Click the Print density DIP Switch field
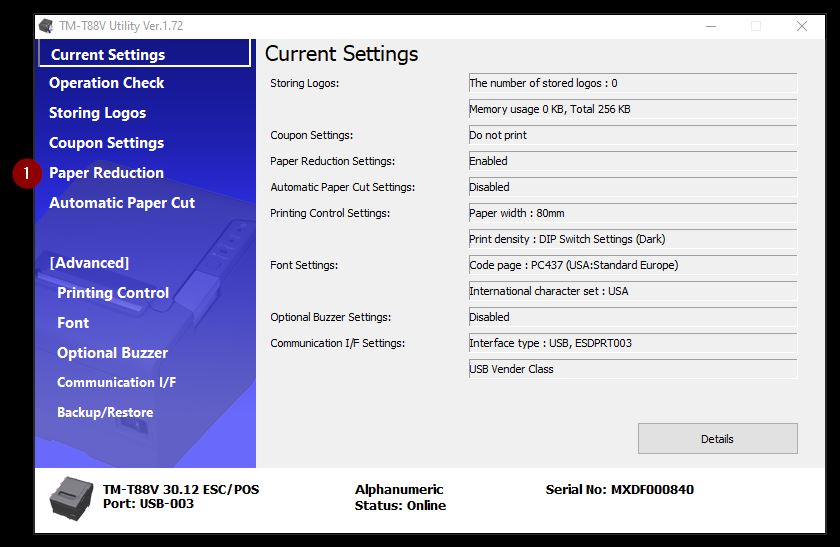The image size is (840, 547). (633, 239)
